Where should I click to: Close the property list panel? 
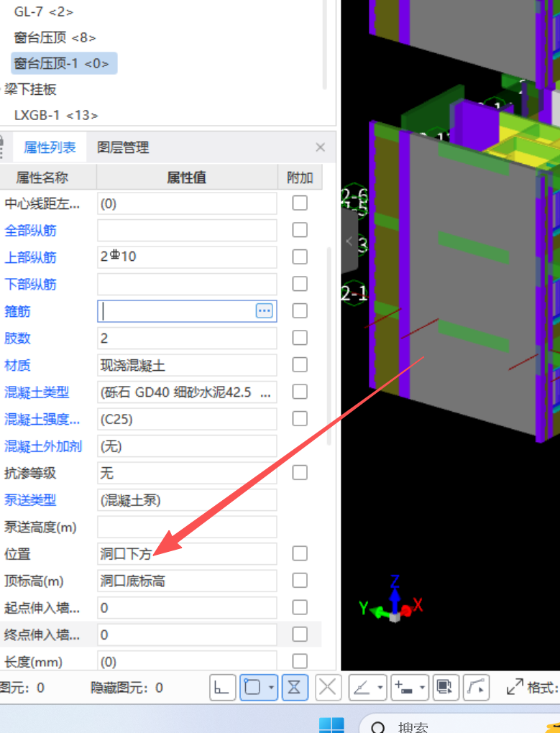[320, 148]
